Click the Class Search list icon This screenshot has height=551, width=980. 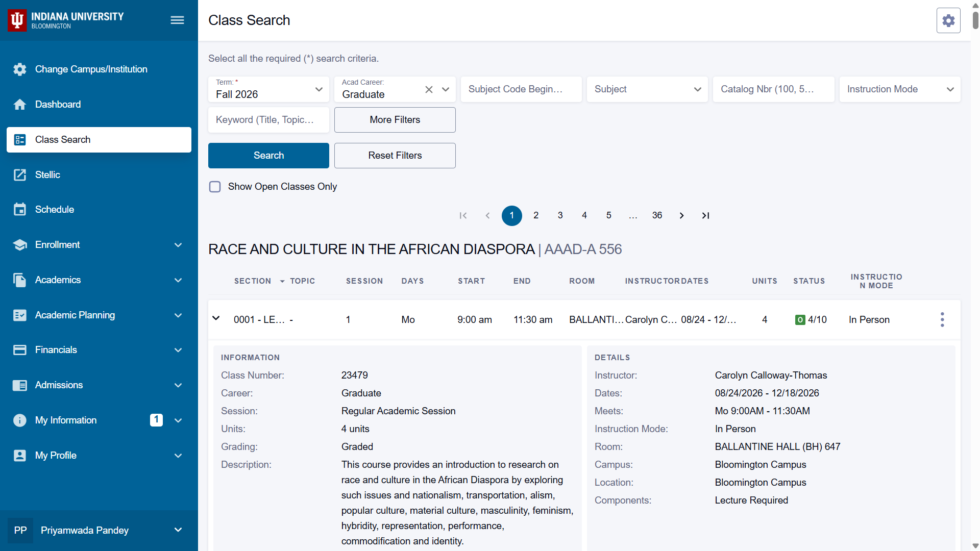(x=20, y=140)
